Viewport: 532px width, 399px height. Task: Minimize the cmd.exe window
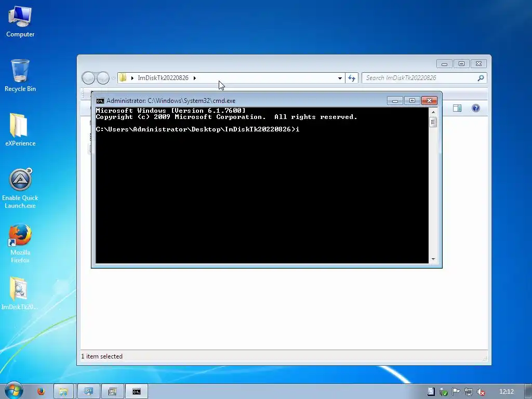(x=395, y=100)
